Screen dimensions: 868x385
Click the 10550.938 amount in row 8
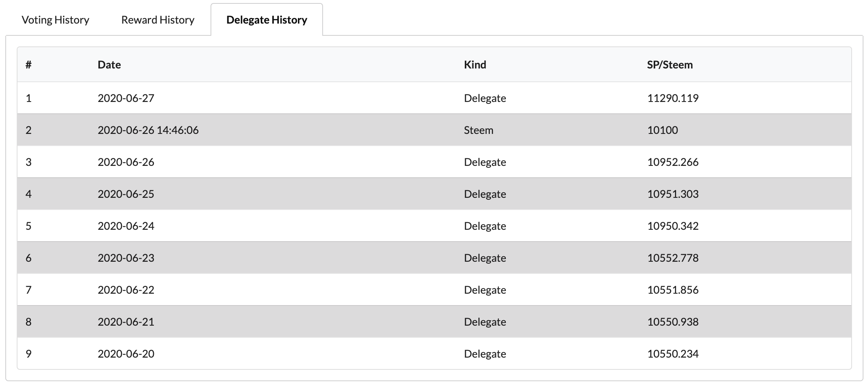tap(673, 322)
